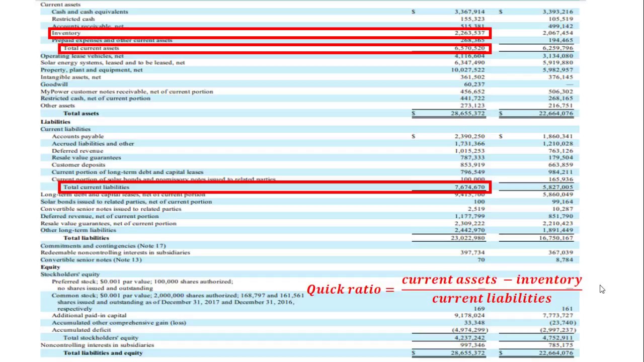Select the prior-year value 5,827,005
644x362 pixels.
557,187
